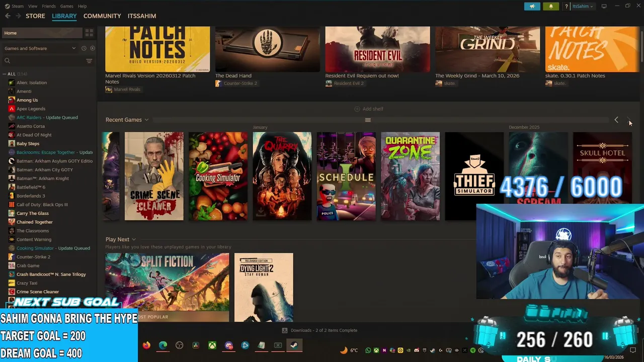Open The Dead Hand news item
Image resolution: width=644 pixels, height=362 pixels.
267,49
